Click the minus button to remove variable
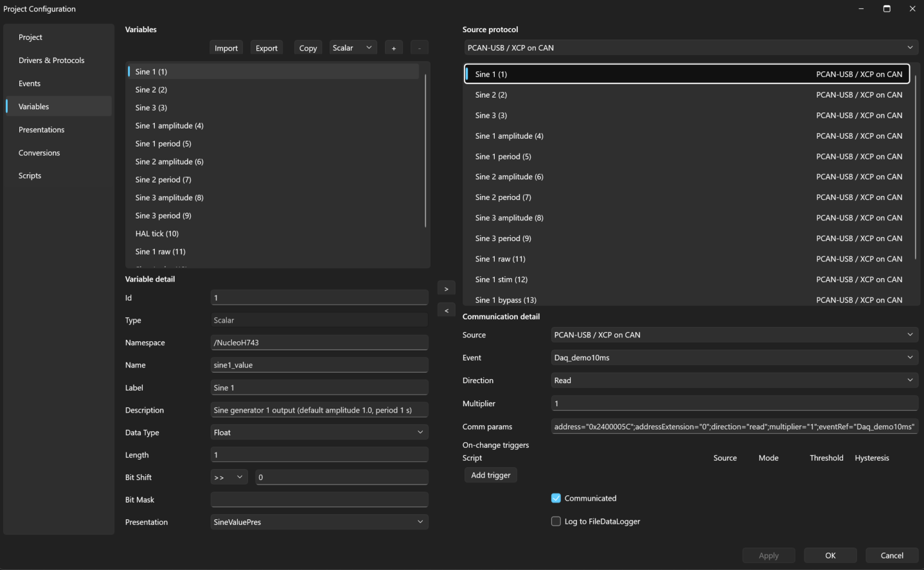Viewport: 924px width, 570px height. 419,48
